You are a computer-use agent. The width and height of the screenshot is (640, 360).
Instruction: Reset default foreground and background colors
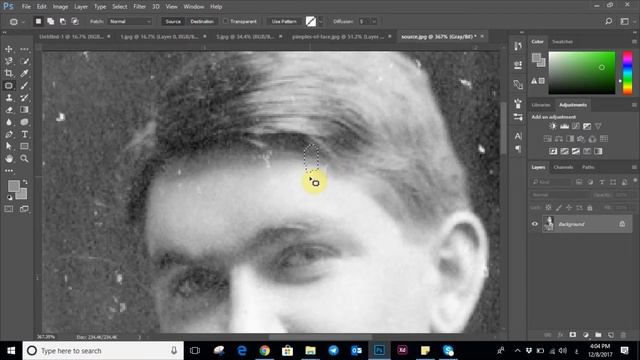coord(9,198)
